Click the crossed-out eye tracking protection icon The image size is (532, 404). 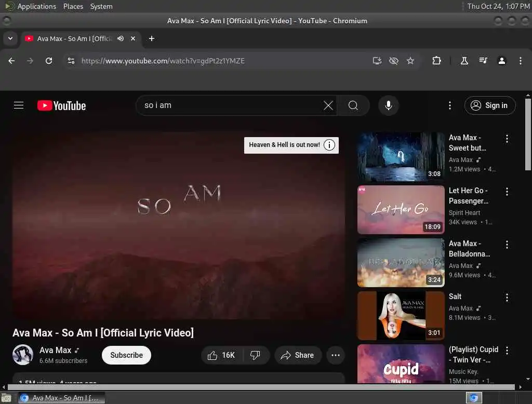click(x=394, y=61)
